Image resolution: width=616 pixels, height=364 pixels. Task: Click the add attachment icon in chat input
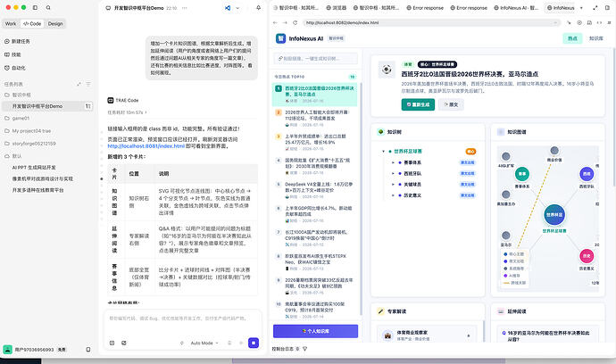tap(112, 343)
